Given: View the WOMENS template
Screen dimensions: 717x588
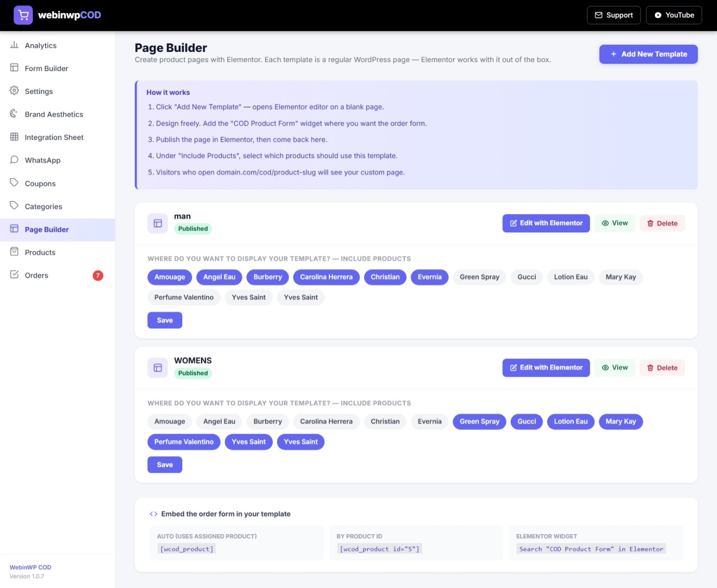Looking at the screenshot, I should pyautogui.click(x=615, y=368).
